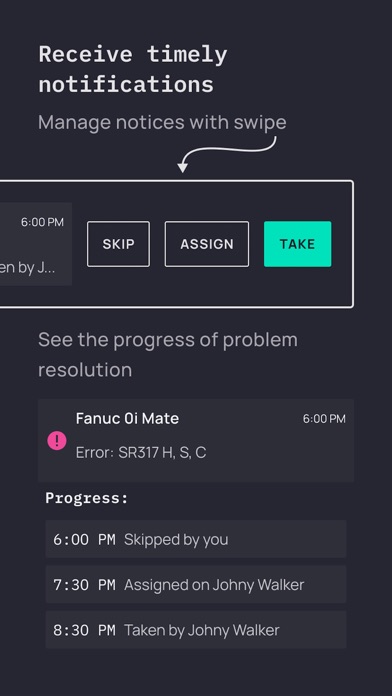Viewport: 392px width, 696px height.
Task: Click the Fanuc 0i Mate title
Action: (x=127, y=418)
